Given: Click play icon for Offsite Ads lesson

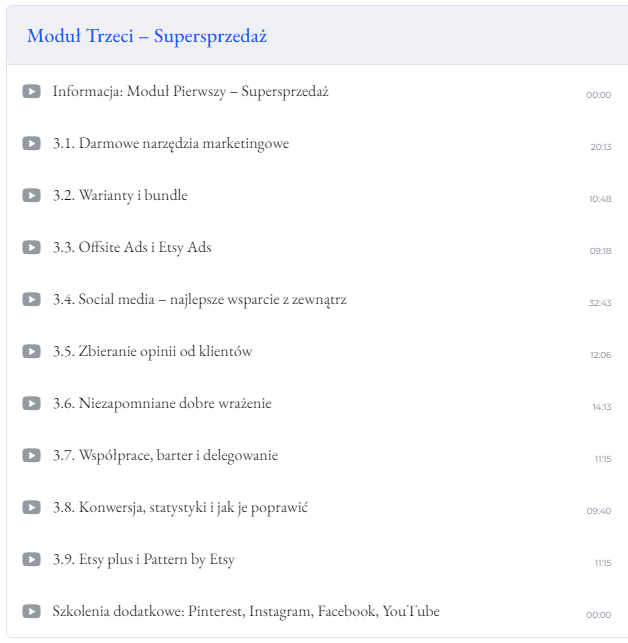Looking at the screenshot, I should tap(32, 248).
